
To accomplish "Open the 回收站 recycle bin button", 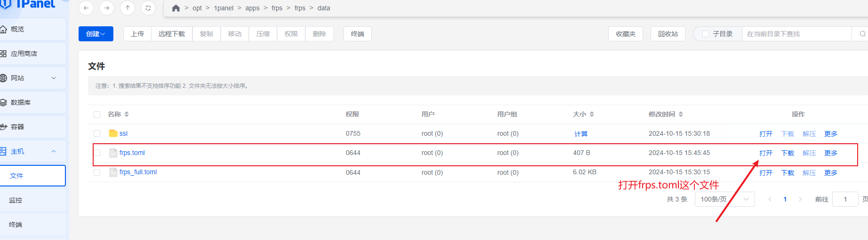I will pos(668,34).
